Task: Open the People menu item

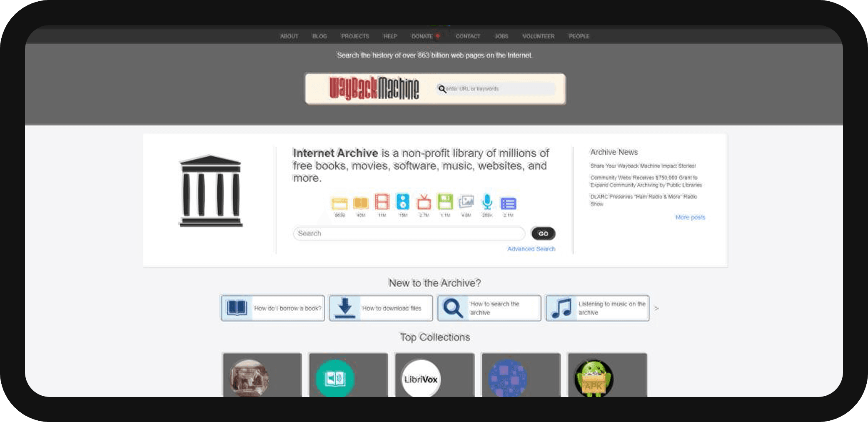Action: click(x=579, y=36)
